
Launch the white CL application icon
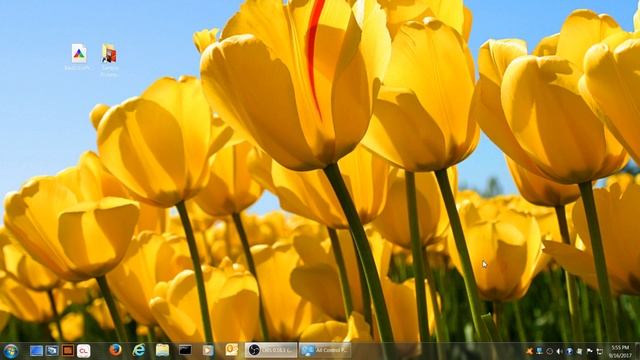[x=84, y=351]
